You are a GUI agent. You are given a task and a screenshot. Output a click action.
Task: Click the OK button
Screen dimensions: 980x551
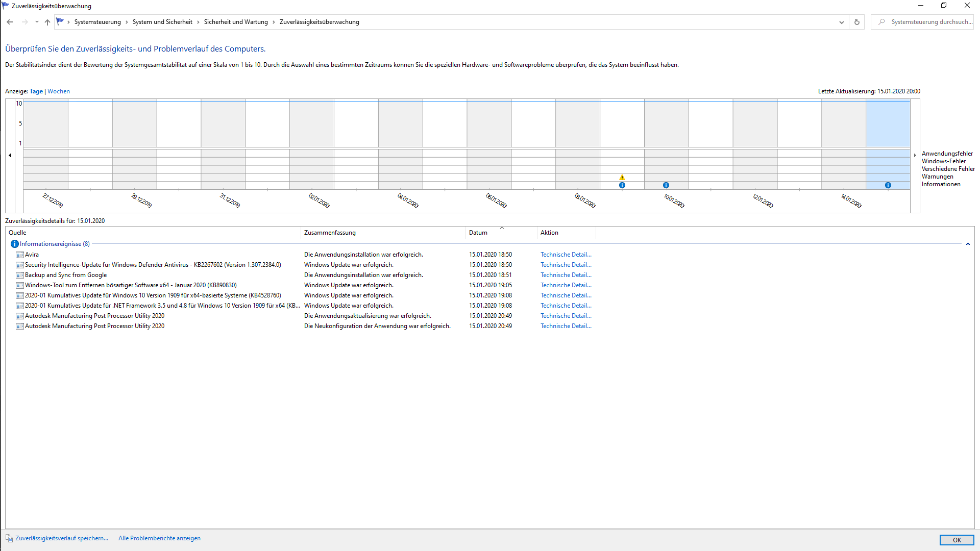[957, 540]
